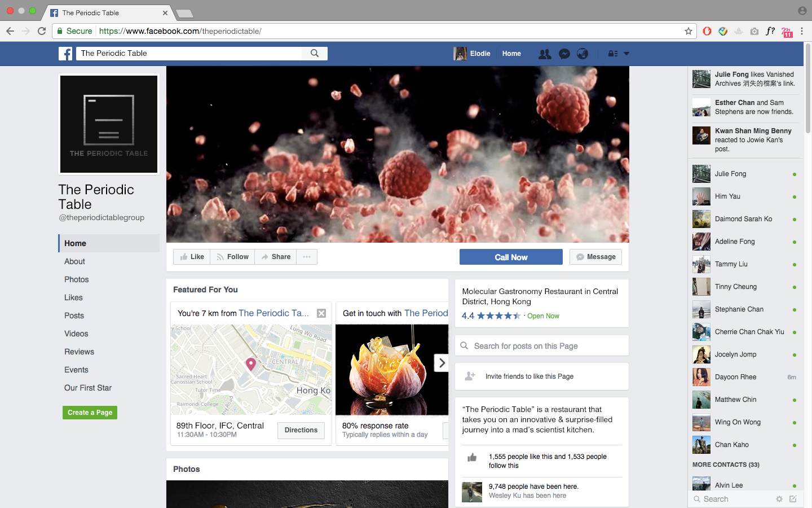
Task: Click the search magnifier button
Action: click(315, 53)
